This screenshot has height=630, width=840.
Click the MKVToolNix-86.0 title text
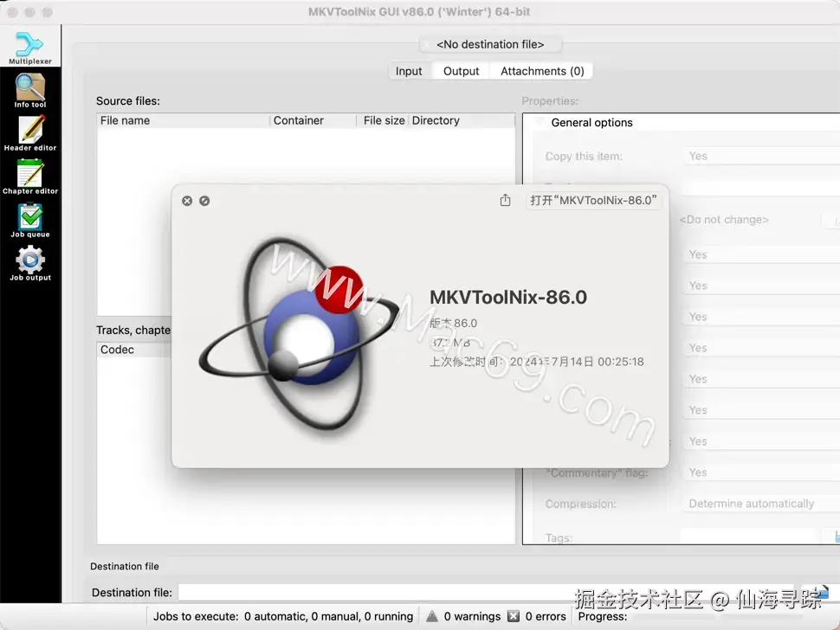(507, 297)
